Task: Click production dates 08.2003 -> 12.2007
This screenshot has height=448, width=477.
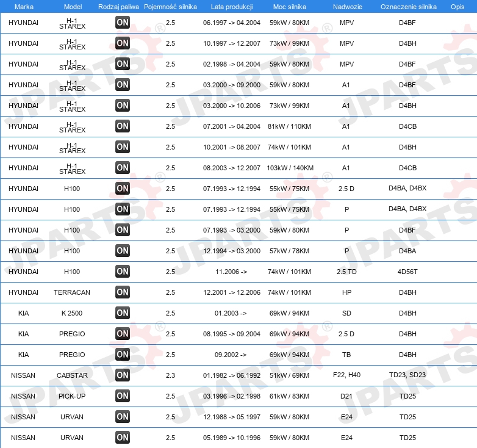Action: coord(232,168)
